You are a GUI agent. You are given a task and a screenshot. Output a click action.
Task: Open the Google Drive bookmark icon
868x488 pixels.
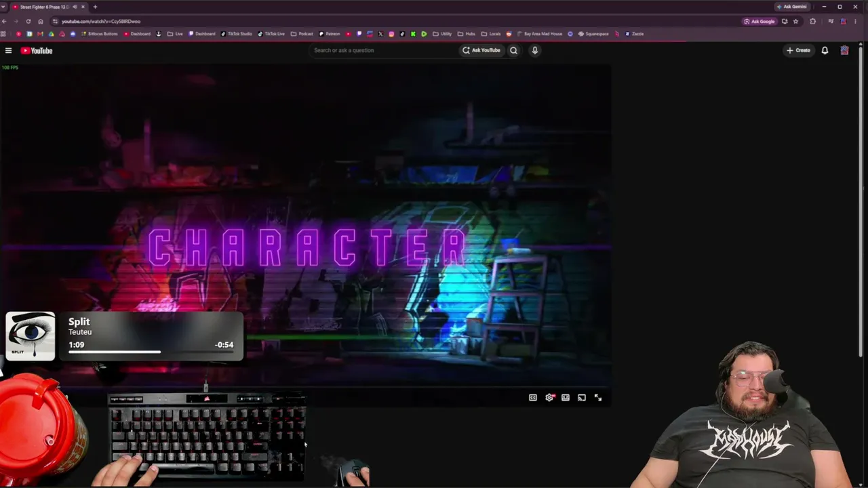click(51, 34)
